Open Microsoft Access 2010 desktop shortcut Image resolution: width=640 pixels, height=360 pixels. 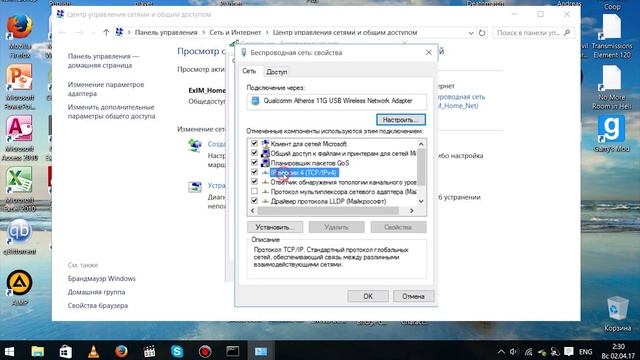pyautogui.click(x=19, y=138)
